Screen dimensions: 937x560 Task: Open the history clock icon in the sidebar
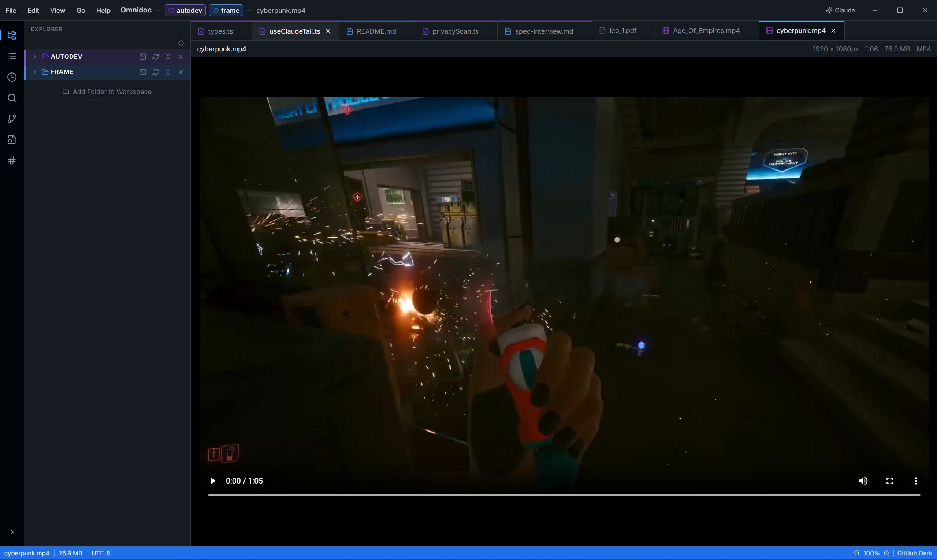12,77
